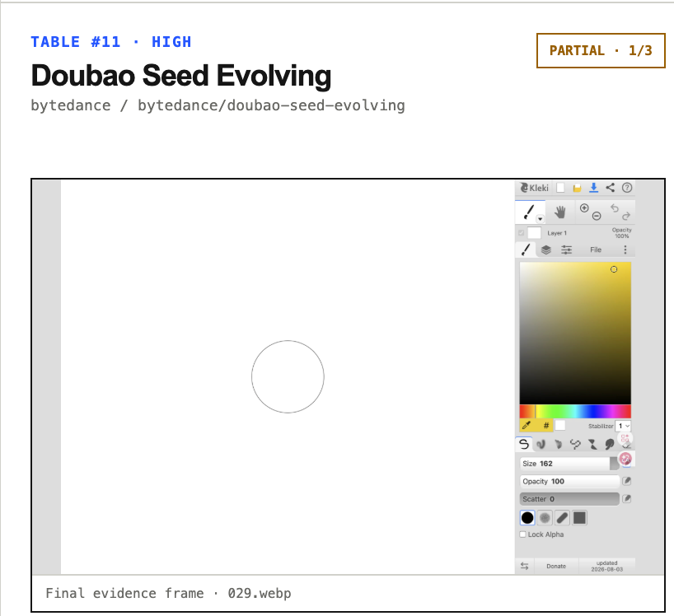Screen dimensions: 674x616
Task: Undo the last action
Action: click(x=615, y=208)
